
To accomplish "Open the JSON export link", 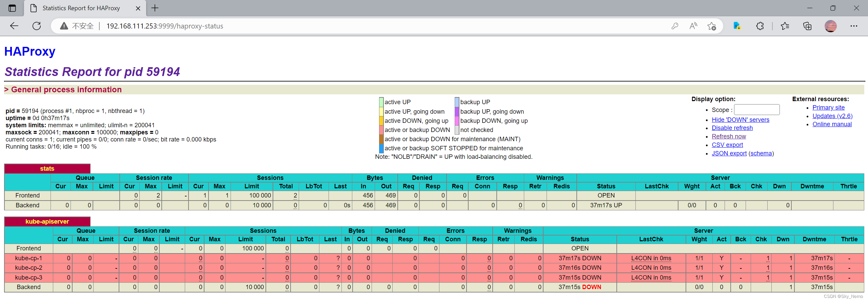I will coord(729,153).
